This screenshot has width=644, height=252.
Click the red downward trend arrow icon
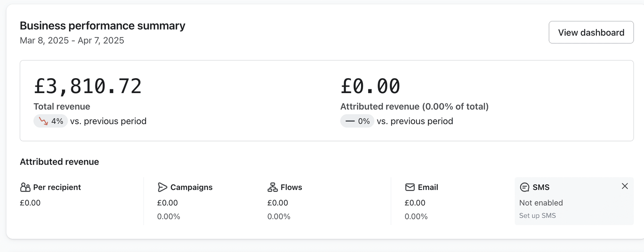coord(43,121)
